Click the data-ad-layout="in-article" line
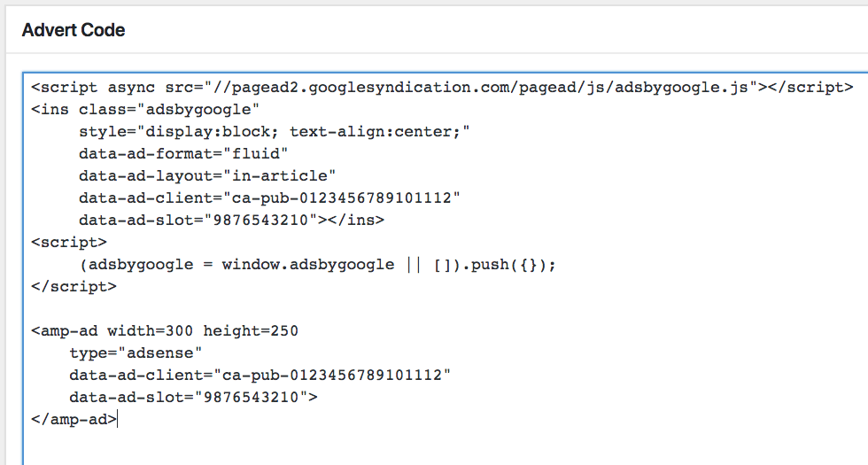The height and width of the screenshot is (465, 868). (207, 176)
